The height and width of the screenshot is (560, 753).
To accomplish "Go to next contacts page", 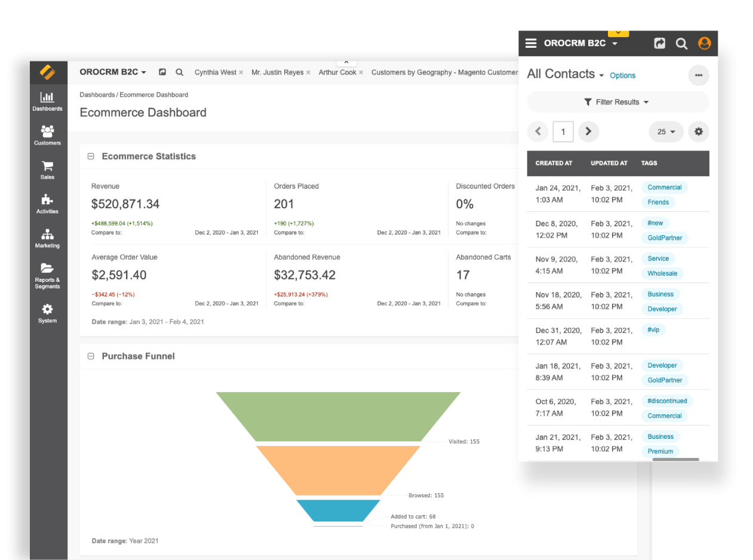I will point(588,131).
